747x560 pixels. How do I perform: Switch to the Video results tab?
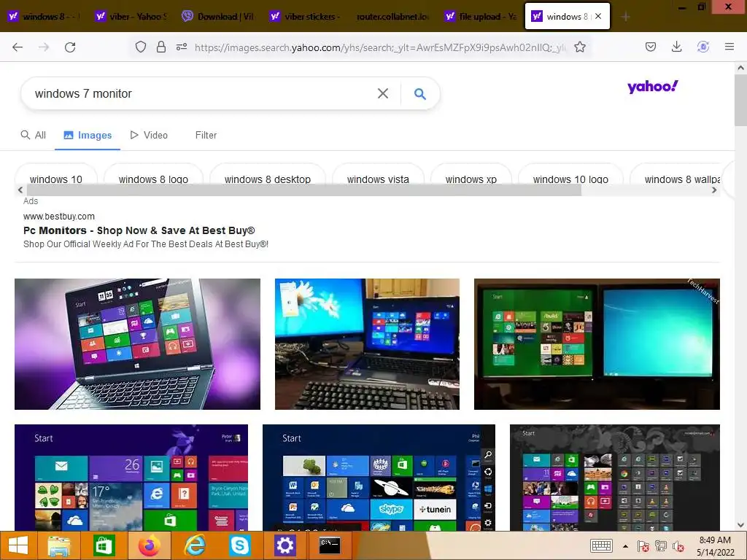point(149,135)
